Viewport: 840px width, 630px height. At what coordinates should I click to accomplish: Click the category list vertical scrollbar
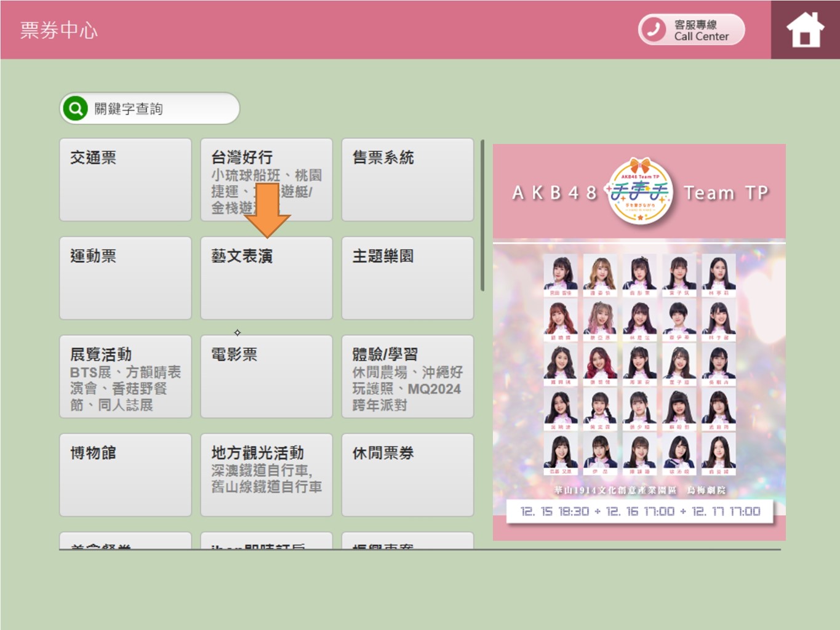point(482,215)
